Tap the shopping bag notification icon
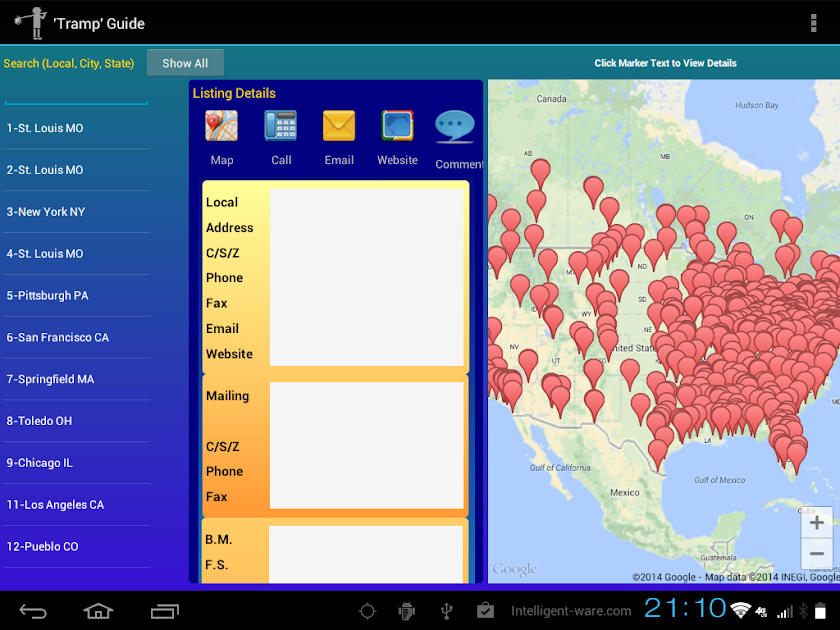The image size is (840, 630). (x=485, y=610)
